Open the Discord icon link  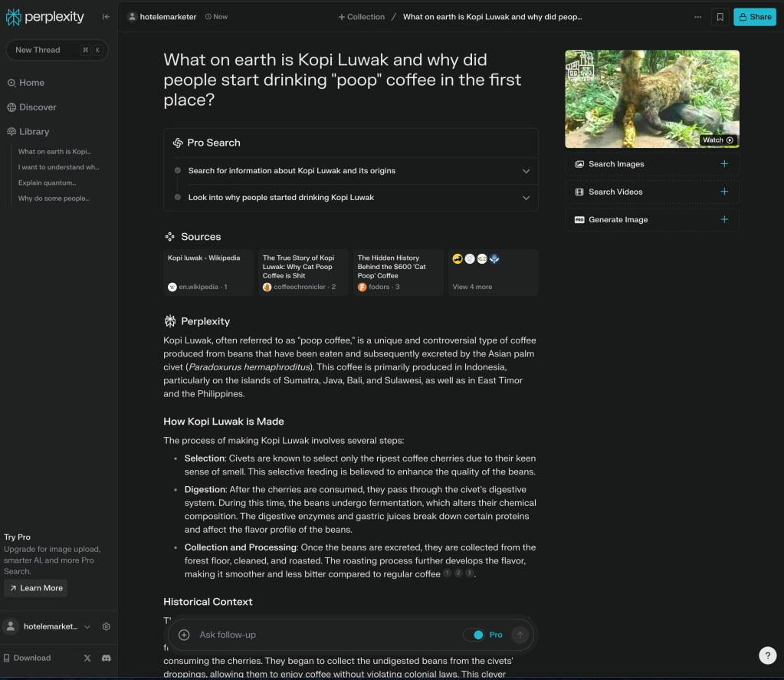(x=106, y=658)
